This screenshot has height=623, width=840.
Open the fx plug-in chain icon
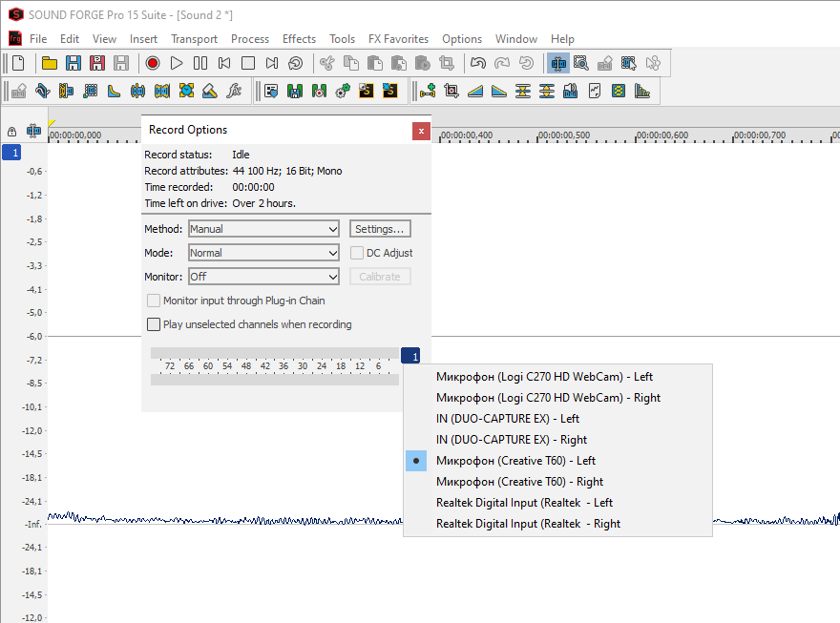pos(234,91)
